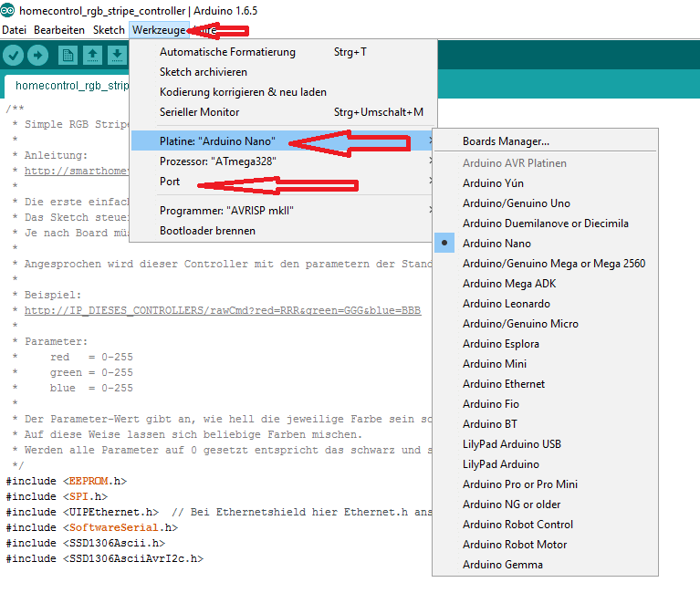Click the #include <SSD1306AsciiAvrI2c.h> line
The image size is (700, 593).
(104, 558)
